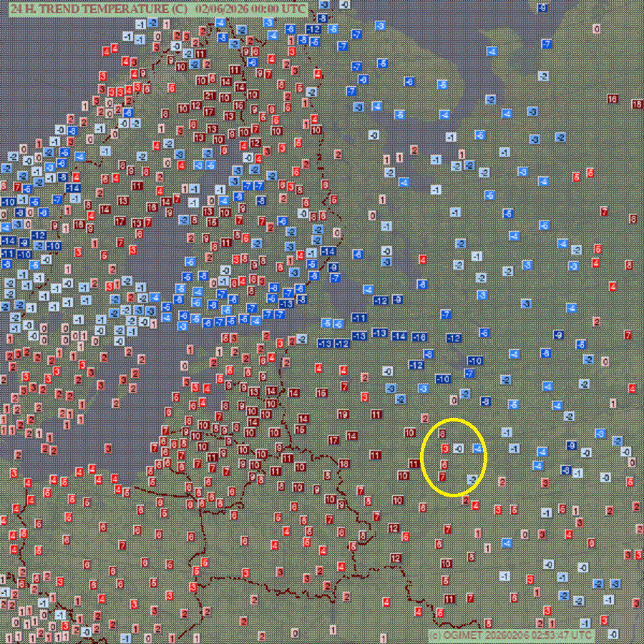This screenshot has width=644, height=644.
Task: Click the "18" marker at the map's right edge
Action: pyautogui.click(x=637, y=104)
